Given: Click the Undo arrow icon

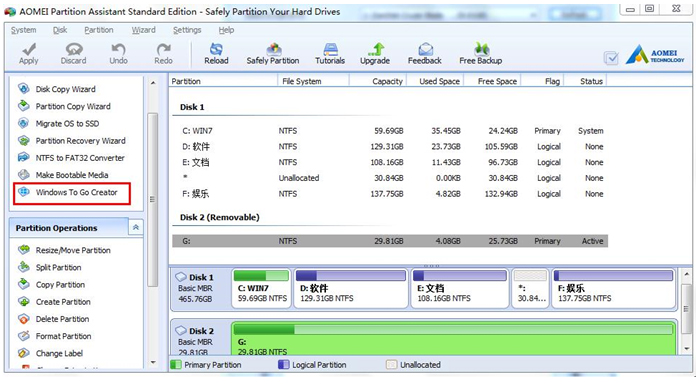Looking at the screenshot, I should point(118,49).
